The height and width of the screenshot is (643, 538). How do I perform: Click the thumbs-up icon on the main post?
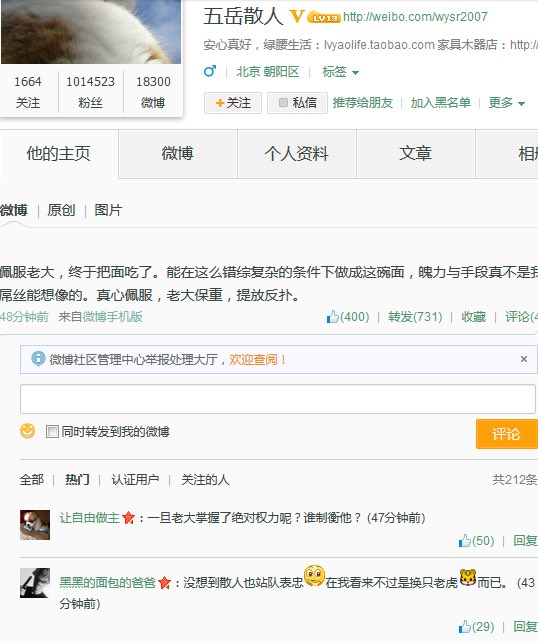point(333,317)
